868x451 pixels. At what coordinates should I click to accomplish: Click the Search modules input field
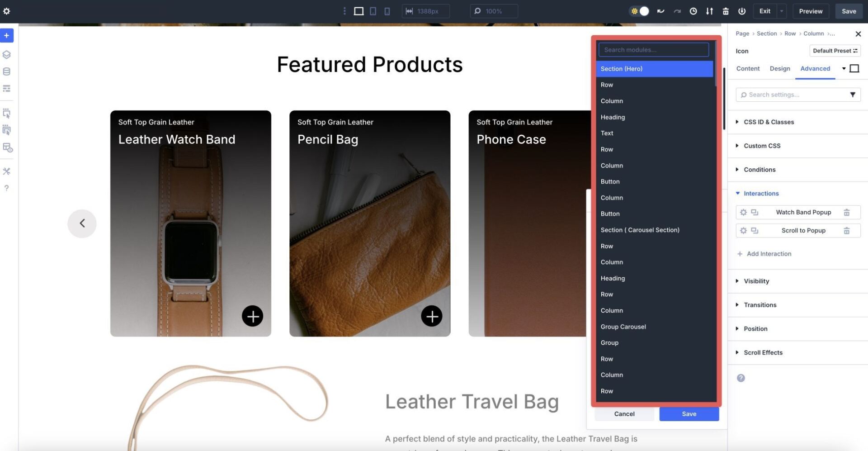(x=654, y=49)
